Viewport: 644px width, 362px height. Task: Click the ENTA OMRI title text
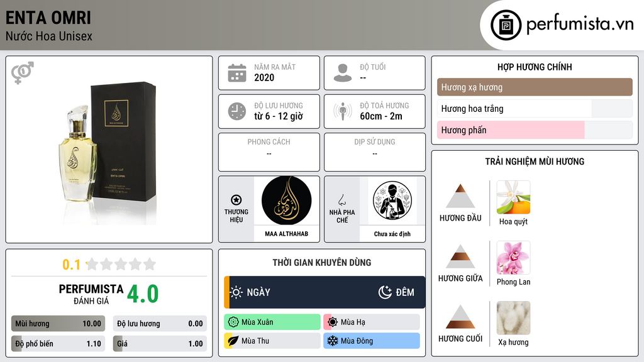coord(48,18)
